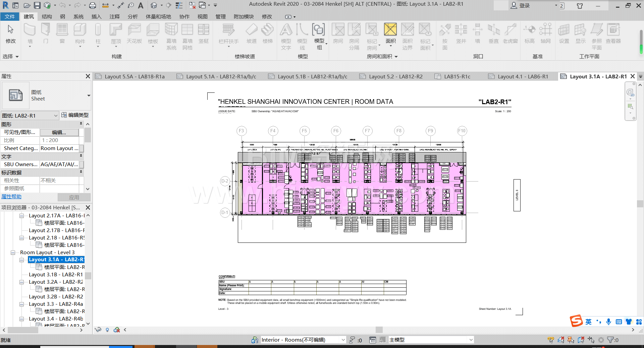Image resolution: width=644 pixels, height=348 pixels.
Task: Switch to the Manage ribbon tab
Action: click(x=220, y=16)
